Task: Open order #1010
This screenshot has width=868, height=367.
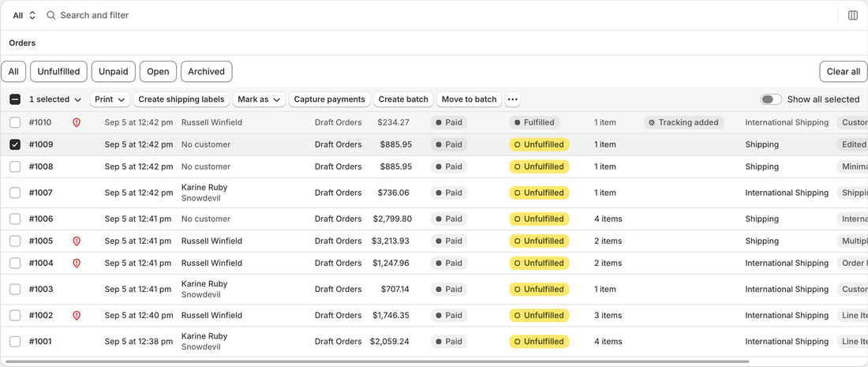Action: [x=40, y=122]
